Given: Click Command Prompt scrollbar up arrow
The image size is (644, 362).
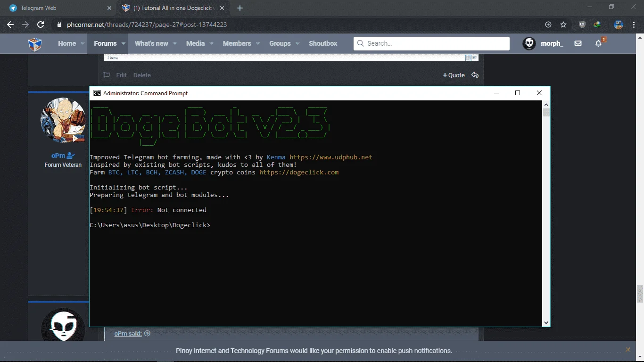Looking at the screenshot, I should [x=546, y=104].
